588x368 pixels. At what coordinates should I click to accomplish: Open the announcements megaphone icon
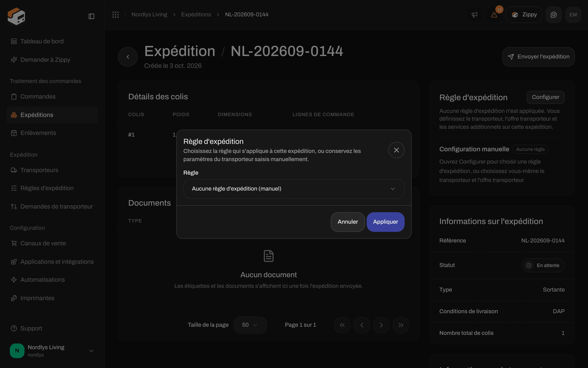474,15
